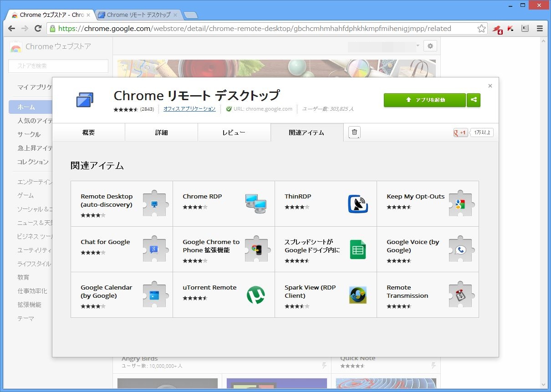Launch app with アプリを起動 button
Viewport: 551px width, 392px height.
[424, 100]
